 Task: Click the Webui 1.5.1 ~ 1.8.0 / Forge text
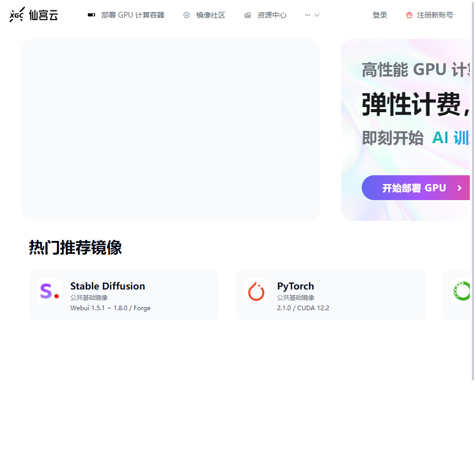click(111, 308)
